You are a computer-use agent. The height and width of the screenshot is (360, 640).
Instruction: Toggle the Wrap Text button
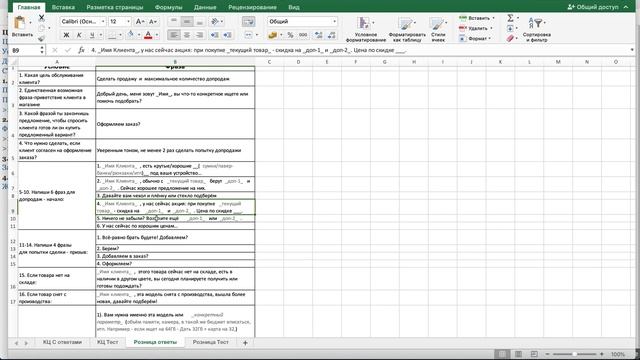click(248, 21)
